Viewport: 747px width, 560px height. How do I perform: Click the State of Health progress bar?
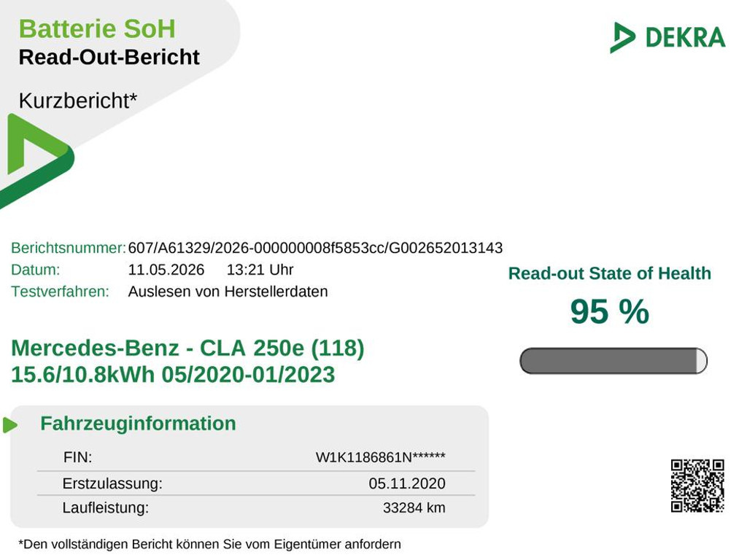613,360
